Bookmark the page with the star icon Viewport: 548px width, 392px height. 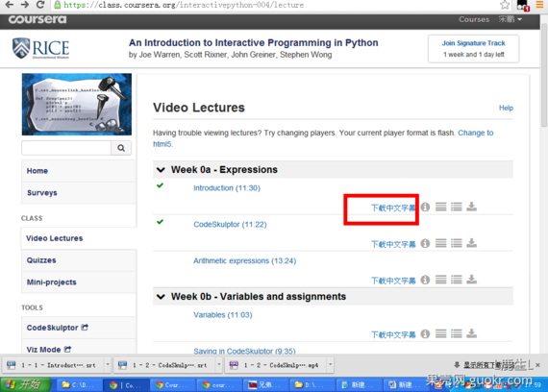(x=505, y=5)
